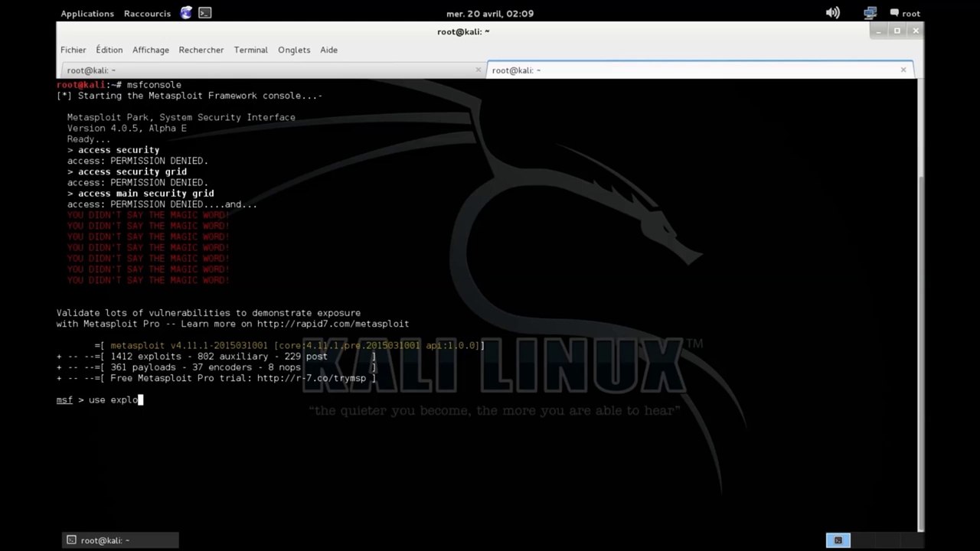Open the network connection icon

[x=870, y=13]
